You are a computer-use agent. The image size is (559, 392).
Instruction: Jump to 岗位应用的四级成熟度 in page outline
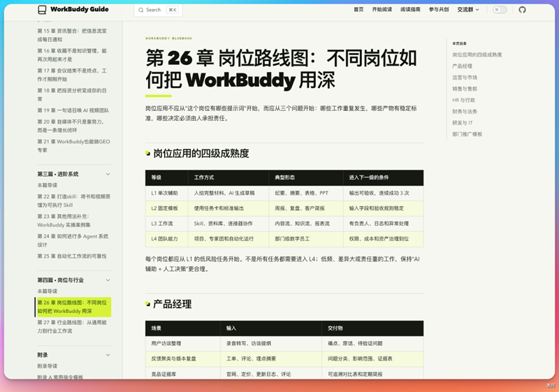477,55
